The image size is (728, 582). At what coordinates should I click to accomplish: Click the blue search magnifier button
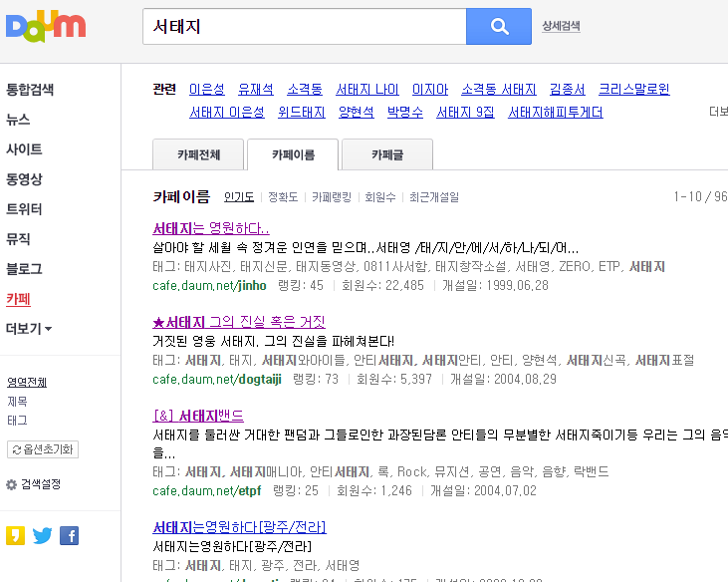pyautogui.click(x=499, y=27)
